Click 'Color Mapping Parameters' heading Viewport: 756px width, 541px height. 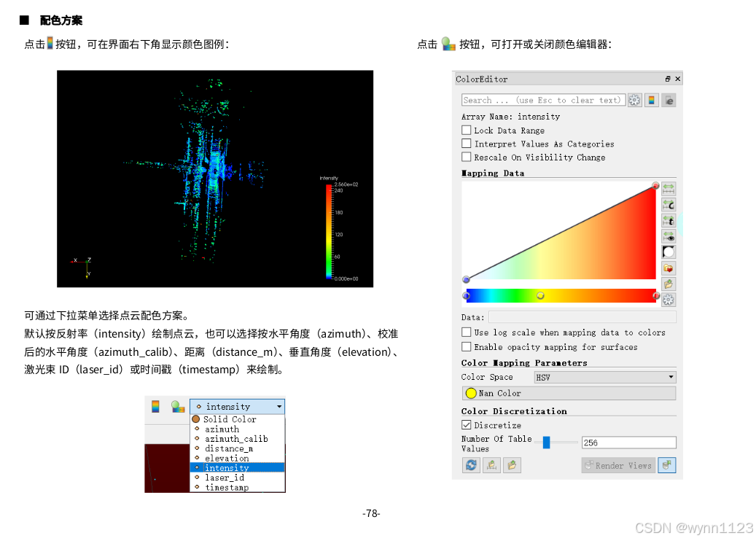524,362
